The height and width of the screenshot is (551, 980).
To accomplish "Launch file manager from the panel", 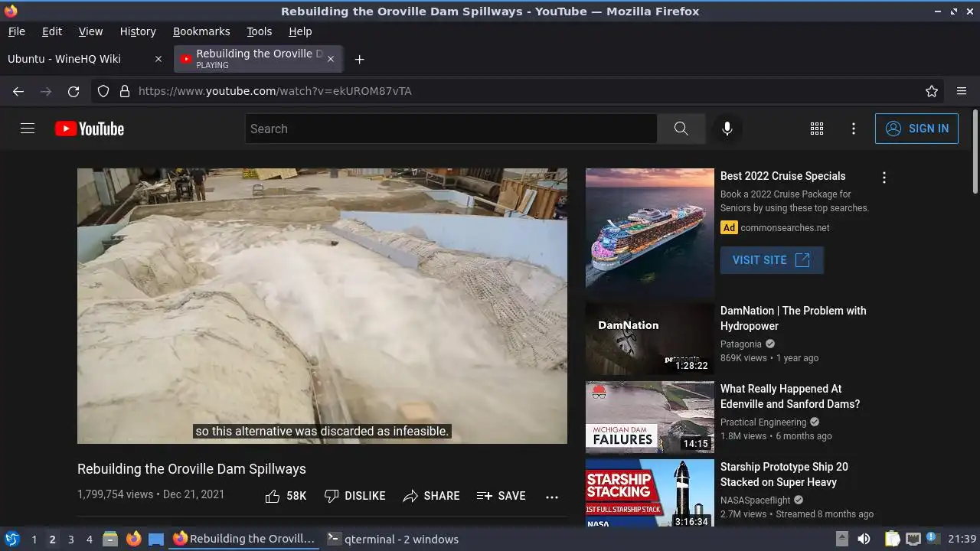I will click(x=110, y=539).
